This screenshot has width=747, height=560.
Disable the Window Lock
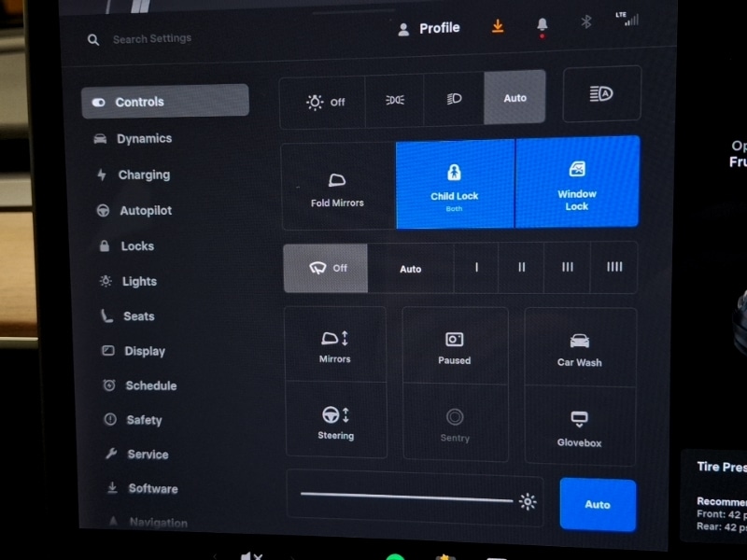click(577, 183)
